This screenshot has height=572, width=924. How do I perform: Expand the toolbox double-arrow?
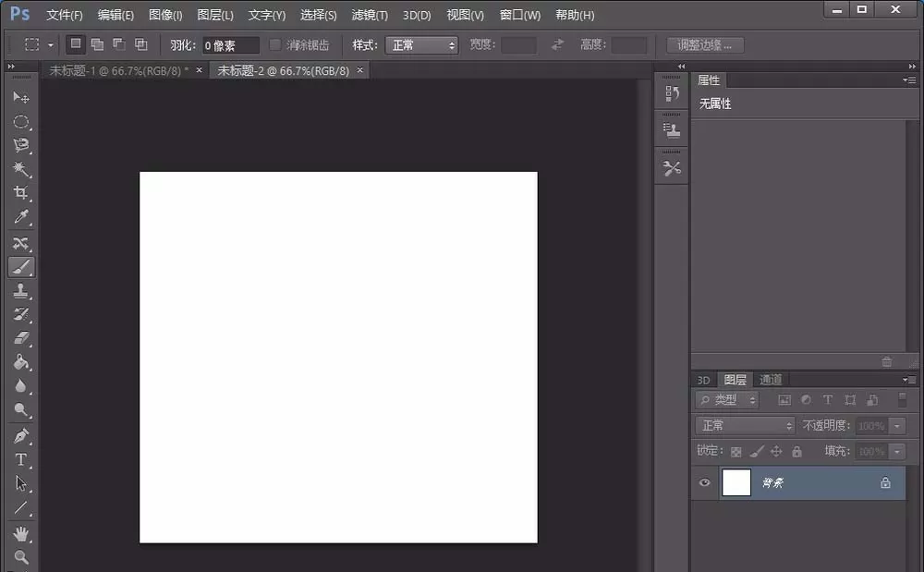pyautogui.click(x=11, y=67)
